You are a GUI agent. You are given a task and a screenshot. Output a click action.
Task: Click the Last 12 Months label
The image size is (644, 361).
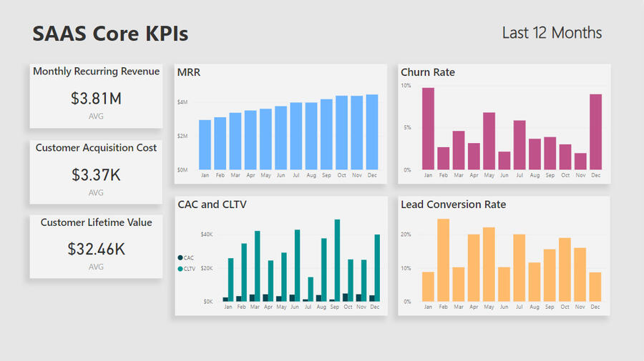552,33
